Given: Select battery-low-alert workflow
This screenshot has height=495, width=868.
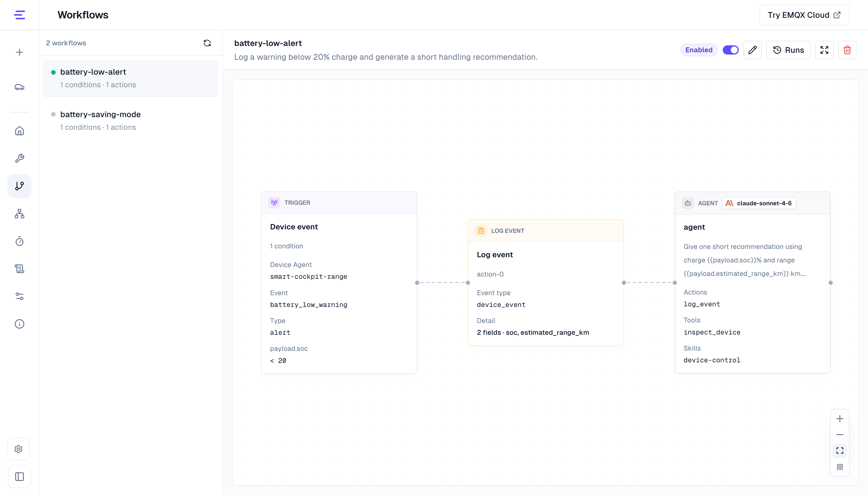Looking at the screenshot, I should [x=131, y=79].
